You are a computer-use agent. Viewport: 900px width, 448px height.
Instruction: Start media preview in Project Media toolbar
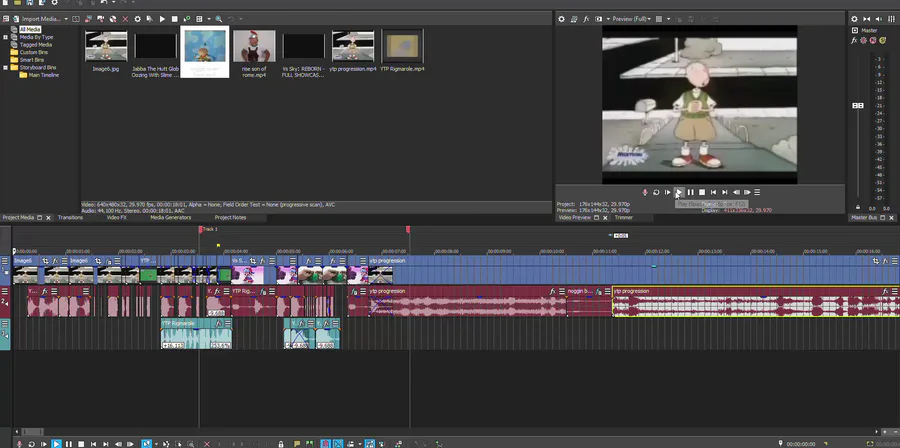162,19
